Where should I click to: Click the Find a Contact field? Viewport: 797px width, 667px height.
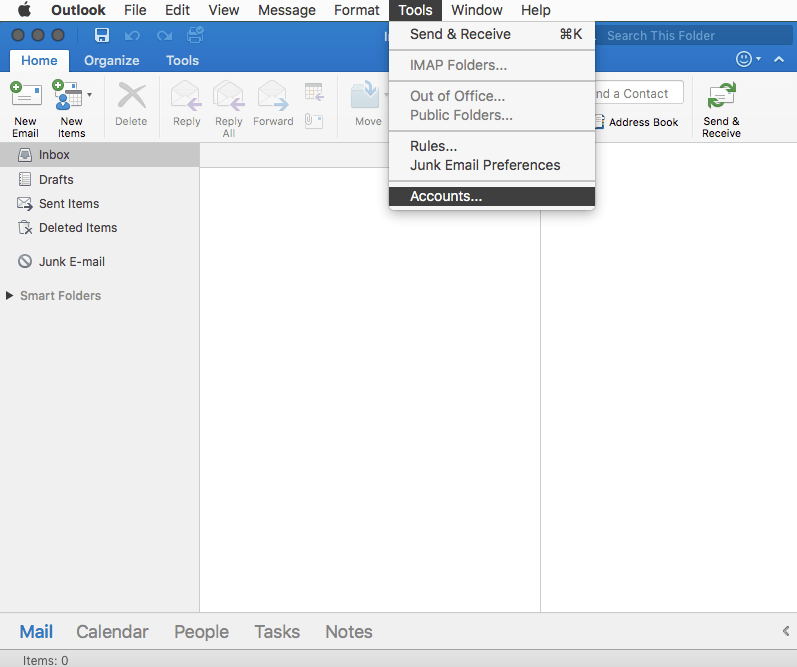[639, 94]
